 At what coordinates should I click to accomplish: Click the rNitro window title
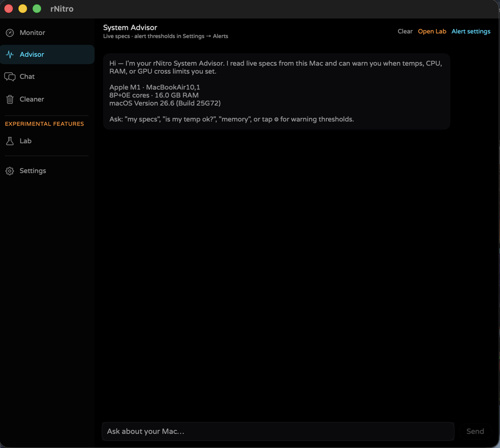(x=62, y=9)
